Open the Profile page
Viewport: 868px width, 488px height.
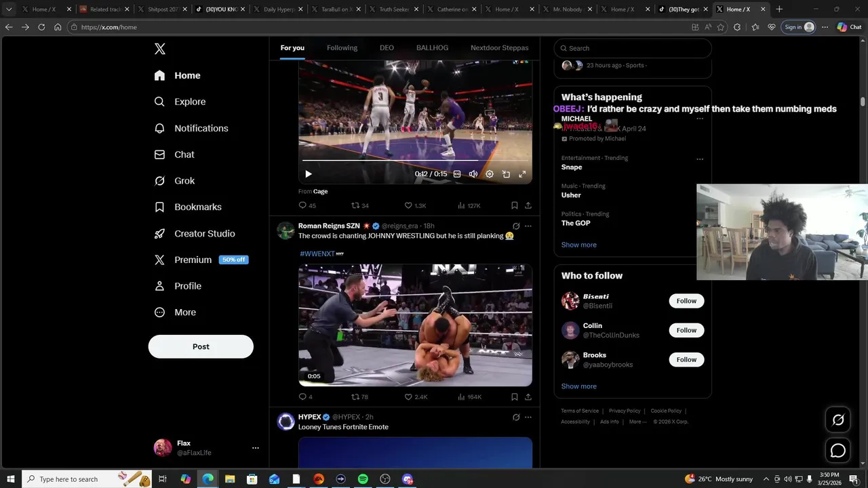[178, 286]
